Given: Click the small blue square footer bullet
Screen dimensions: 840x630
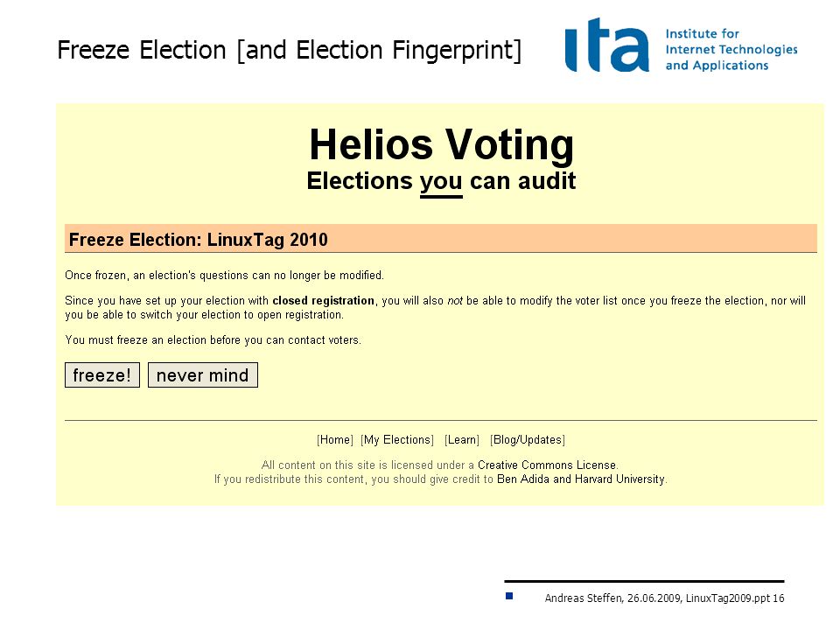Looking at the screenshot, I should 509,596.
